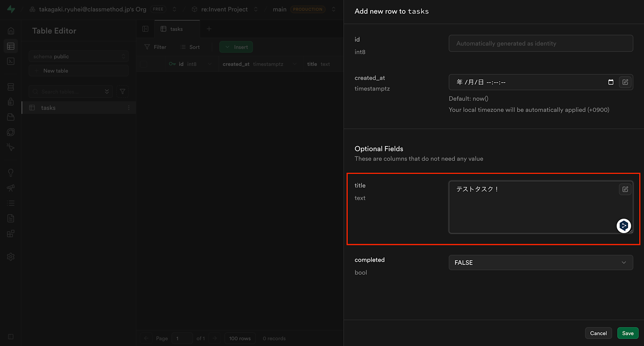Open SQL Editor from the sidebar

11,61
